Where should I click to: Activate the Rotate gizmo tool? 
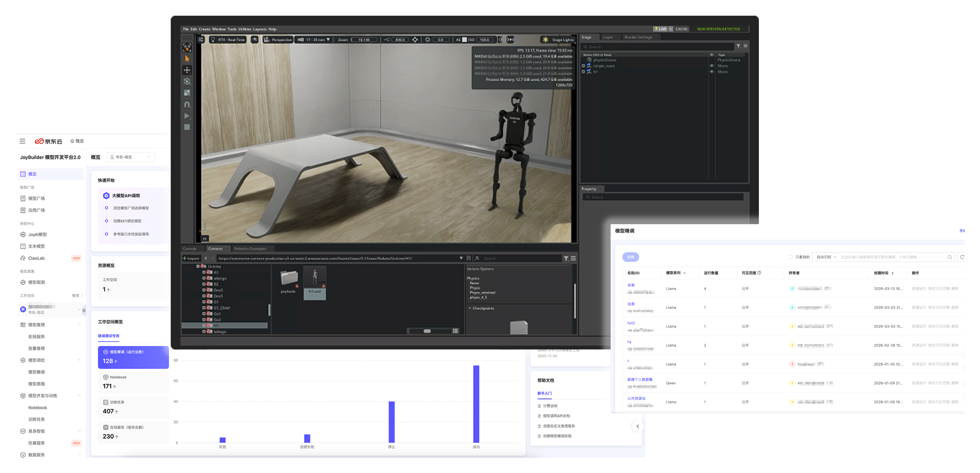(x=187, y=81)
